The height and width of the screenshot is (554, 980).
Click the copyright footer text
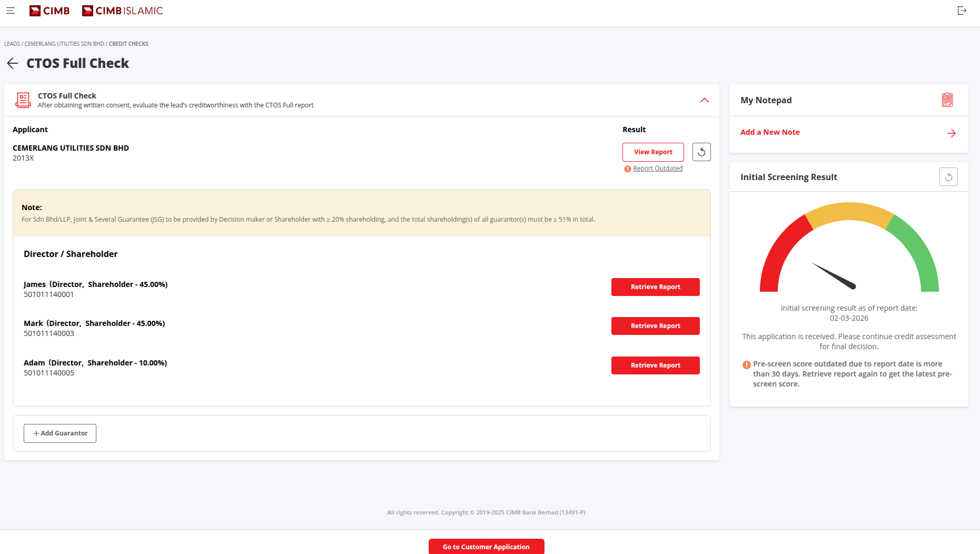point(486,512)
